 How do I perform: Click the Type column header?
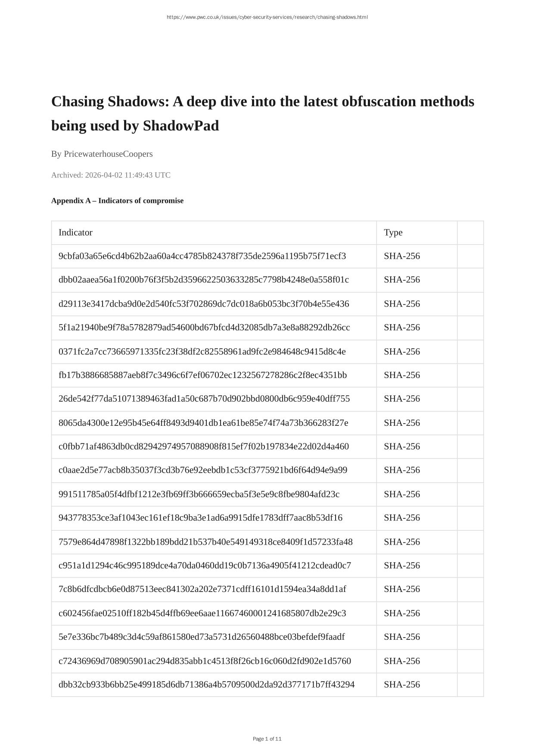coord(393,232)
